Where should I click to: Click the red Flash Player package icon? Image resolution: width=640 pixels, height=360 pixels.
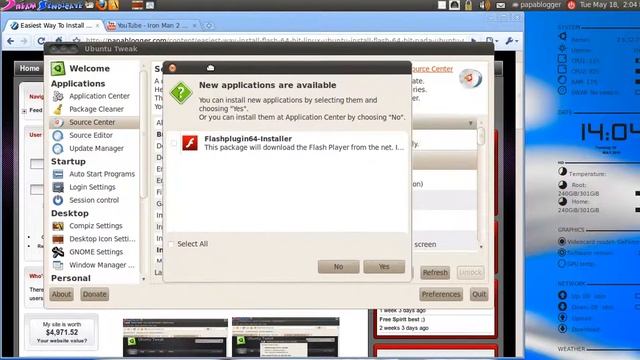point(190,143)
